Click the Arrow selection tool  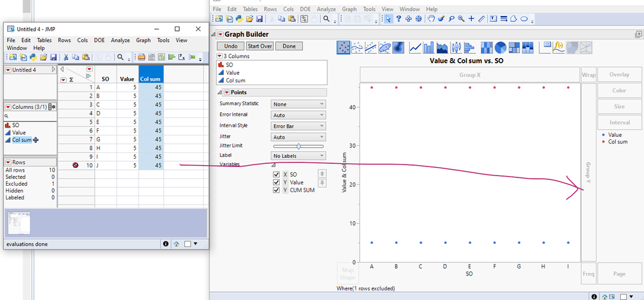[388, 19]
